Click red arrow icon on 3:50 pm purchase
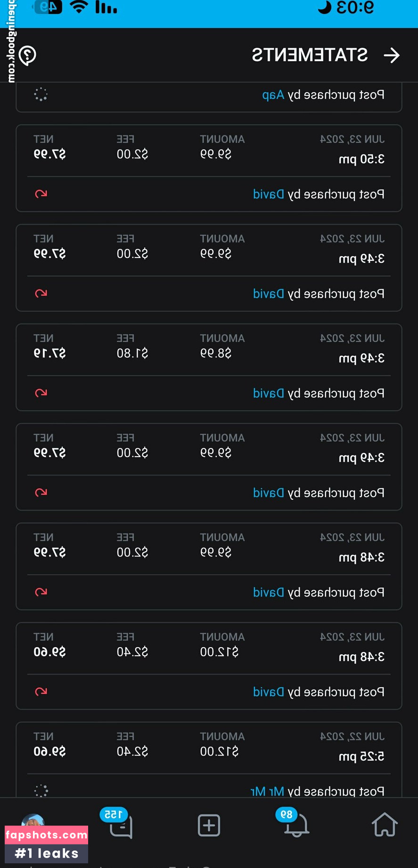This screenshot has height=868, width=418. click(x=41, y=194)
